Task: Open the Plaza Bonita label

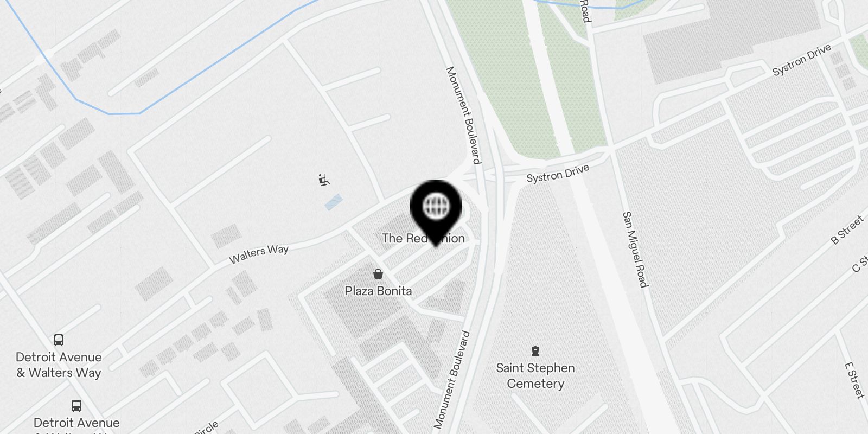Action: pos(378,291)
